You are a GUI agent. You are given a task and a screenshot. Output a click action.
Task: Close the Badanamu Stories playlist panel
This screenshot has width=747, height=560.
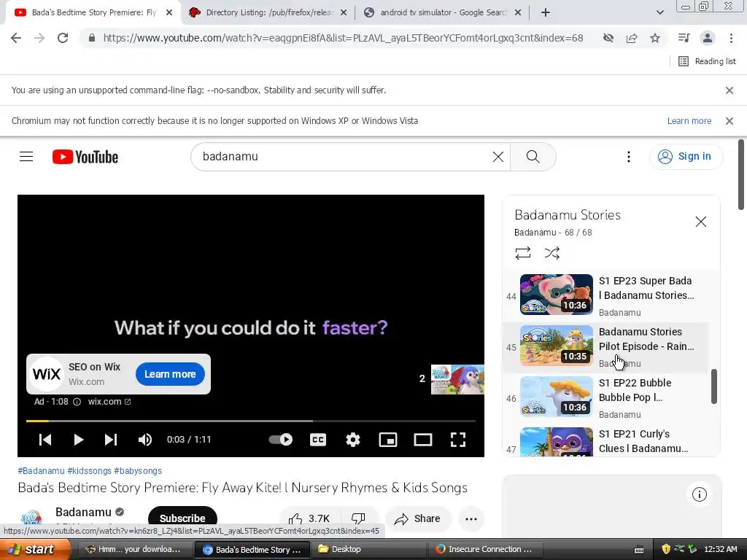coord(700,222)
